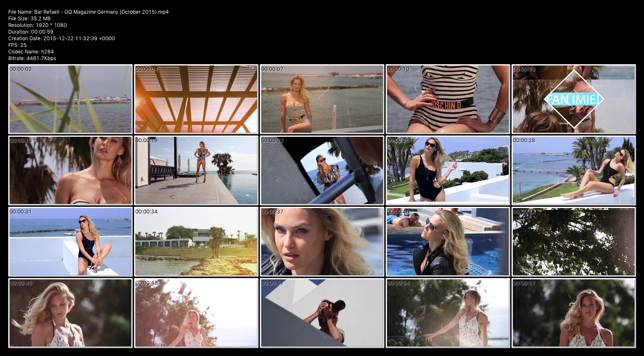Open the thumbnail stamped 00:00:02 with reeds
Image resolution: width=644 pixels, height=356 pixels.
click(70, 99)
